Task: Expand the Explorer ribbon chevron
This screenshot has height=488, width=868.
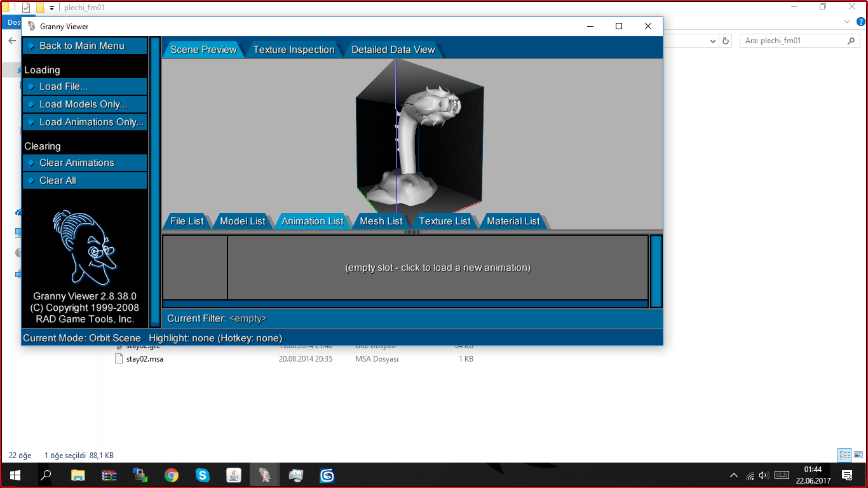Action: click(846, 22)
